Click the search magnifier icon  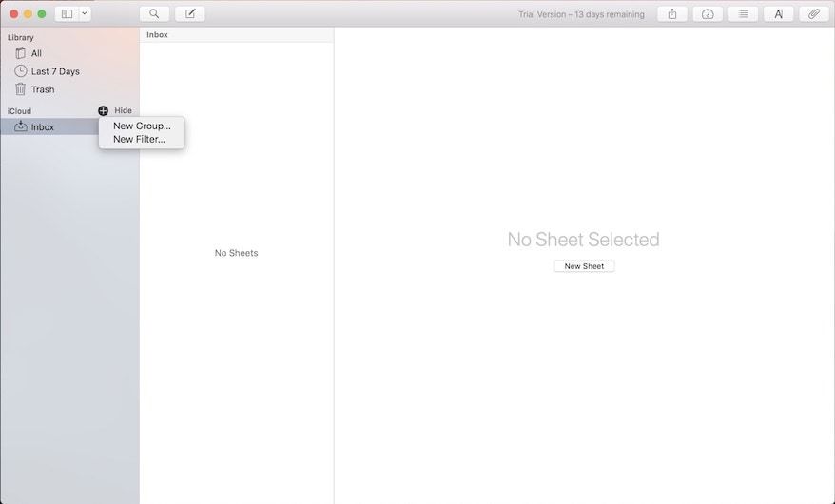click(154, 14)
